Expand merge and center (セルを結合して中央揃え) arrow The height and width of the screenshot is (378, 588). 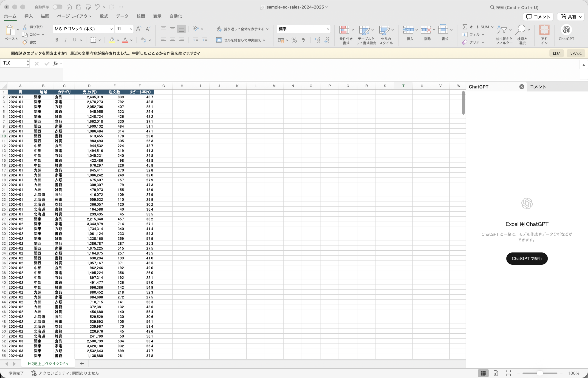[x=264, y=40]
